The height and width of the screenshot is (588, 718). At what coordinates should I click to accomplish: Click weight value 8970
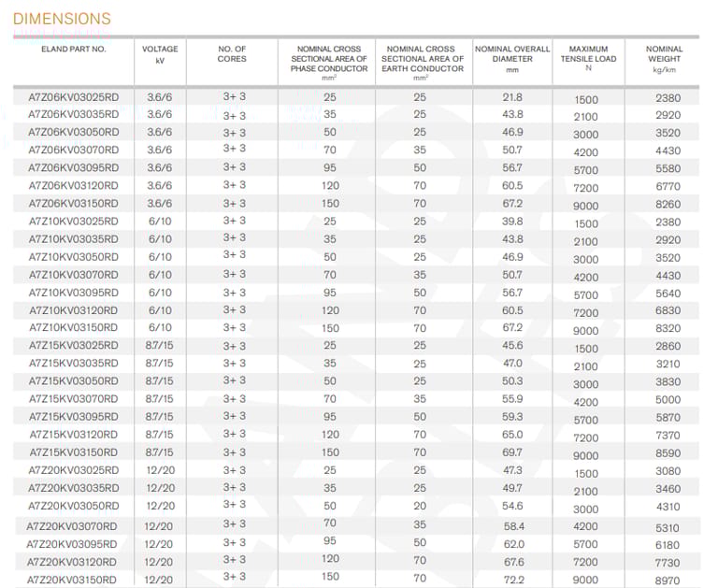(668, 581)
